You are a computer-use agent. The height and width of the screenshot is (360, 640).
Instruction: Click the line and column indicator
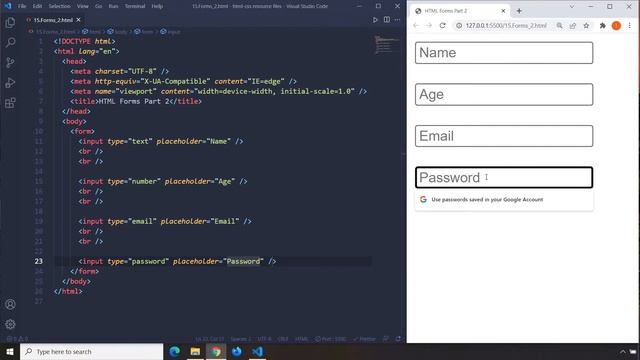(x=209, y=339)
